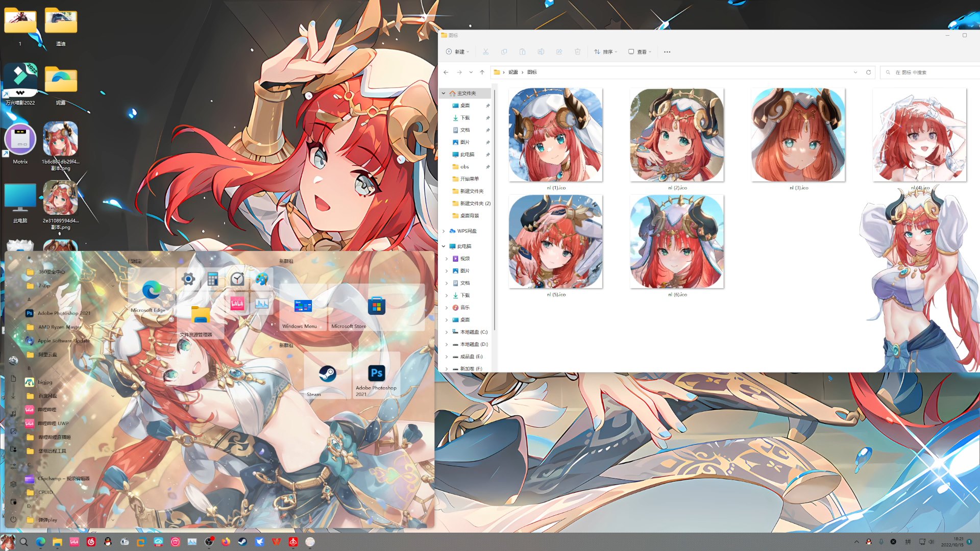Screen dimensions: 980x551
Task: Click the Cut icon in Explorer toolbar
Action: coord(485,52)
